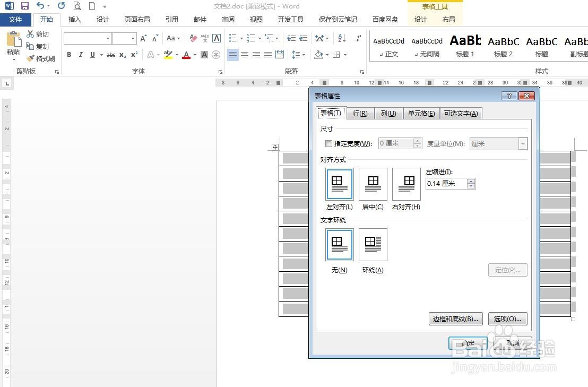Open line spacing dropdown
588x387 pixels.
point(298,55)
